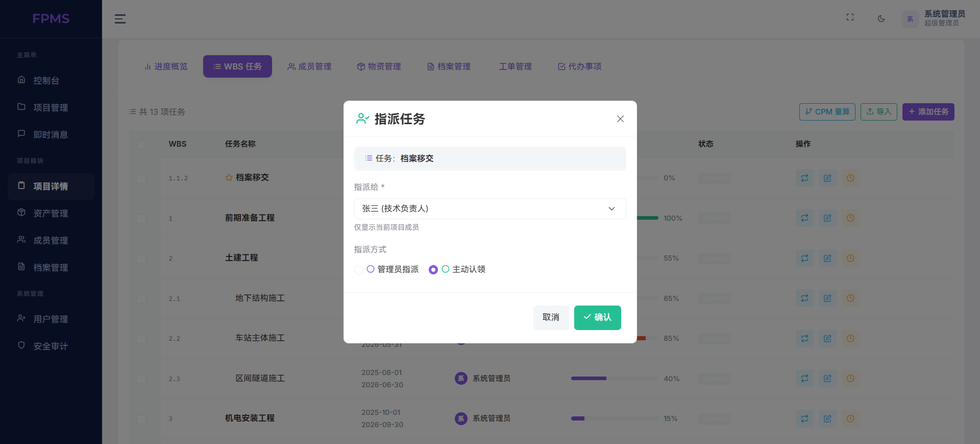This screenshot has width=980, height=444.
Task: Click clock icon for 机电安装工程 row
Action: [850, 418]
